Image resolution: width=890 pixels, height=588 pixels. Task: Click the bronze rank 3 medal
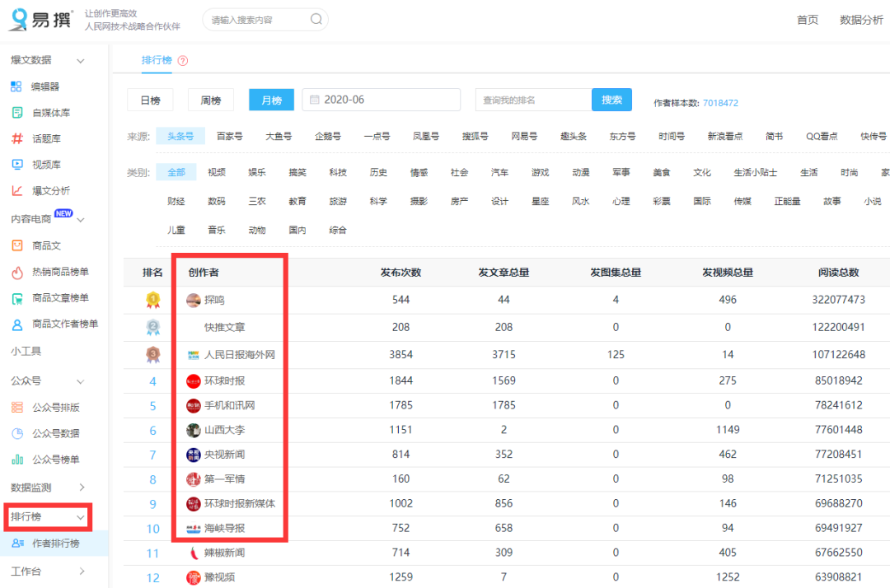[152, 354]
